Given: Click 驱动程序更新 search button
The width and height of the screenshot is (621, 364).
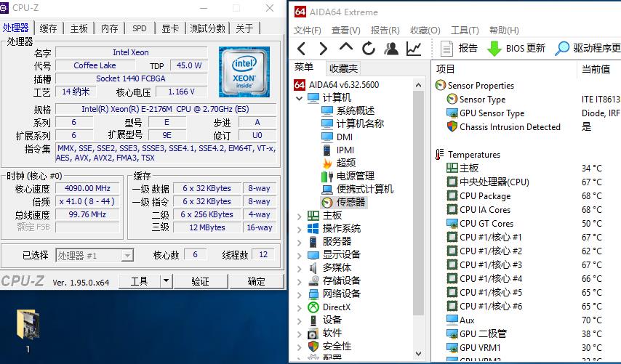Looking at the screenshot, I should pos(588,48).
